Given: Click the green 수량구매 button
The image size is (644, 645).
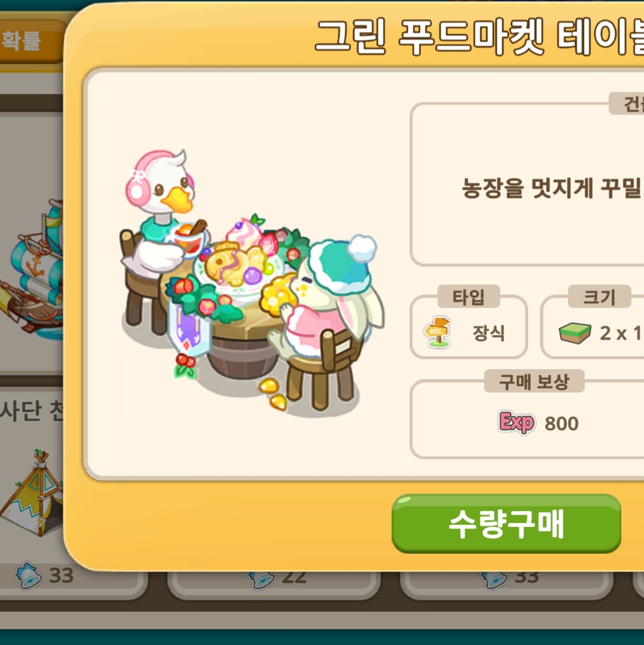Looking at the screenshot, I should [506, 524].
